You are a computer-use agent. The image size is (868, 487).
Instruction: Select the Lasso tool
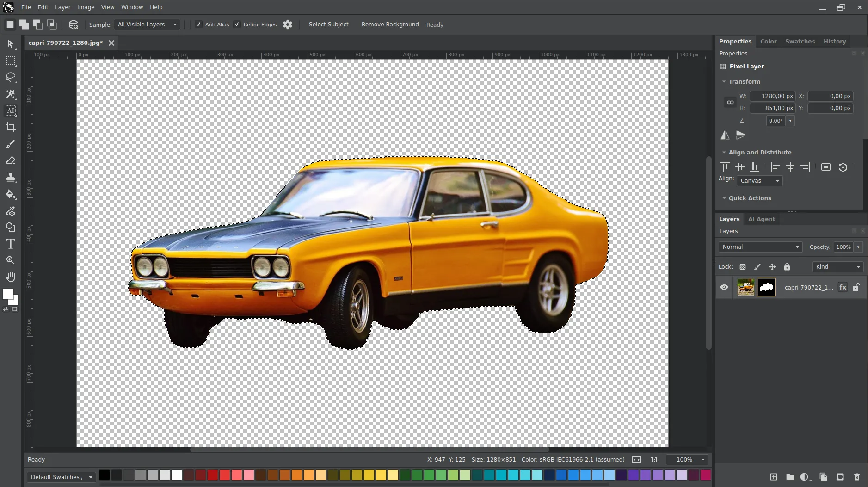11,77
